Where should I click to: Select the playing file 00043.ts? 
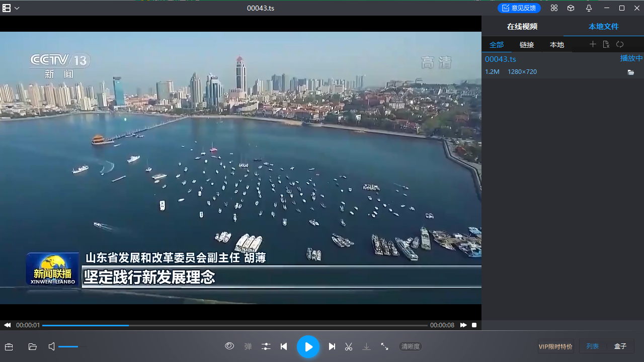(500, 59)
